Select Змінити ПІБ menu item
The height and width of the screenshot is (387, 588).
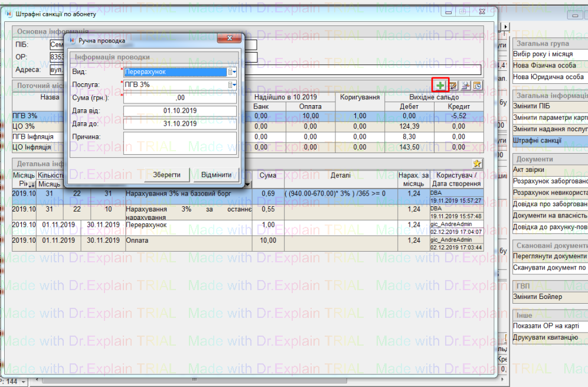(x=549, y=106)
